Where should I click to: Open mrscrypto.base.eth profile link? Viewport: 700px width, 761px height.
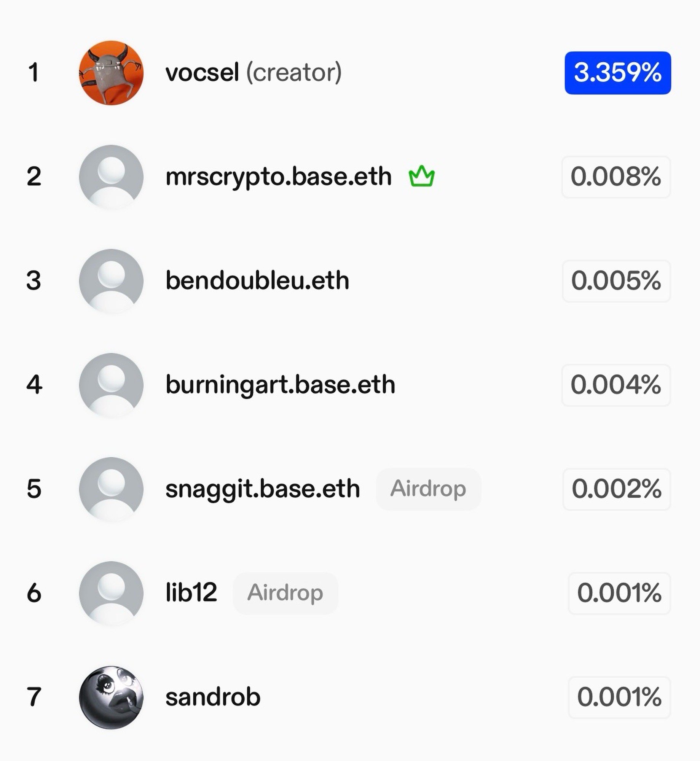click(x=278, y=177)
